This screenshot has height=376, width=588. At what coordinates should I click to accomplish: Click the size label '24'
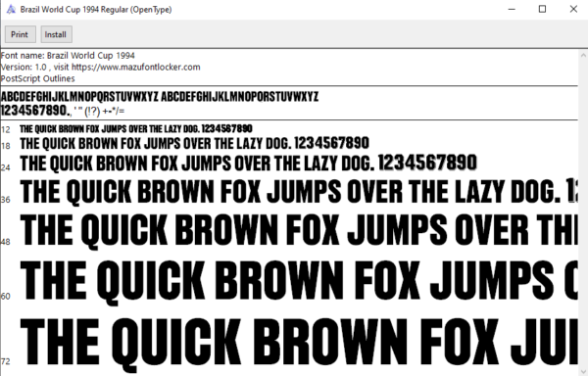tap(6, 167)
